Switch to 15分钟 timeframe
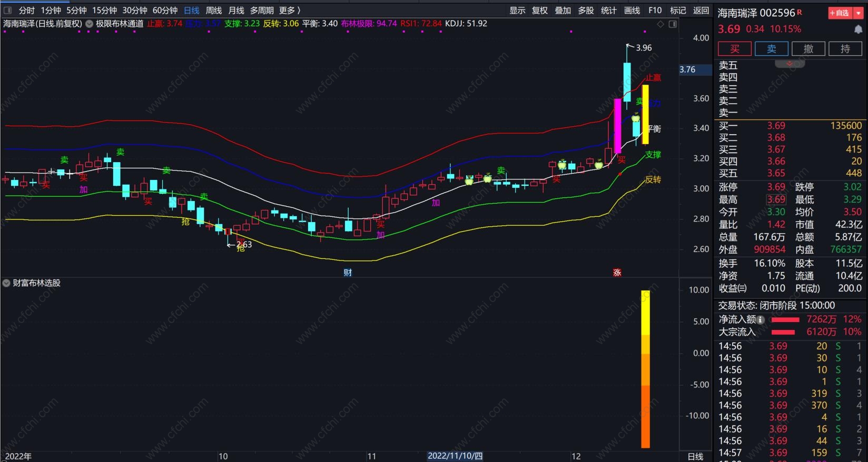The image size is (868, 462). pos(105,10)
